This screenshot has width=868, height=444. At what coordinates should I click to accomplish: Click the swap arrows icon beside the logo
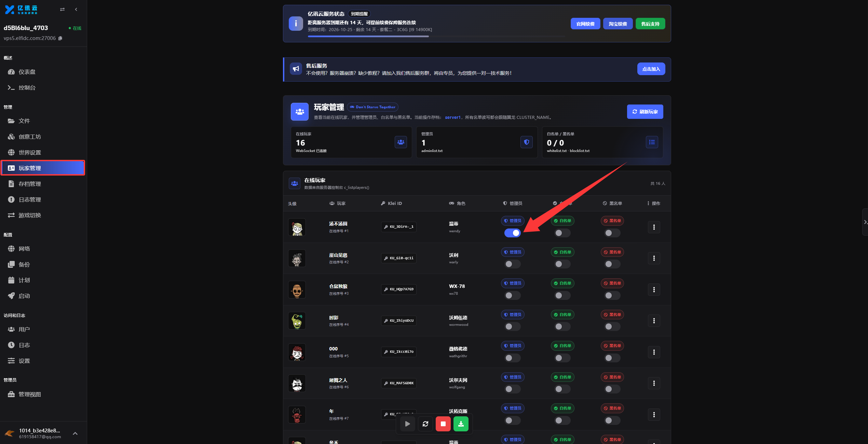[62, 10]
